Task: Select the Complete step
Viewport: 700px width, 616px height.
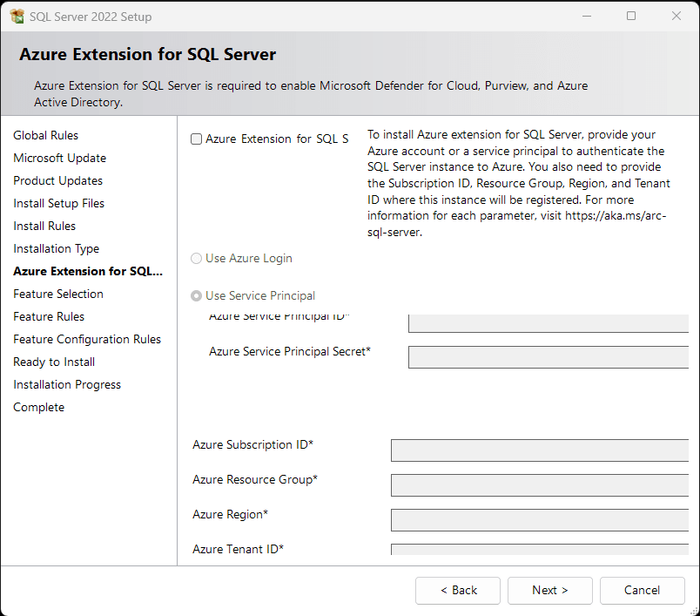Action: click(39, 408)
